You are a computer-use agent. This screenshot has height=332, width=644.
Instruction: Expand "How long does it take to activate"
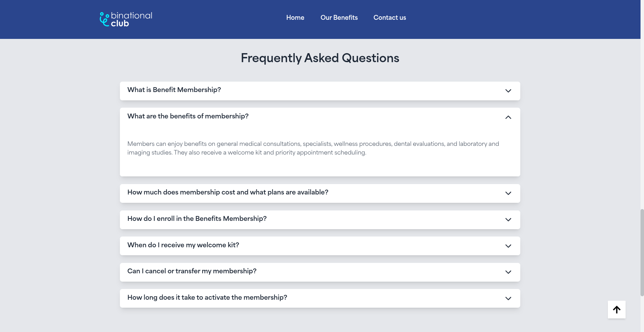(207, 298)
